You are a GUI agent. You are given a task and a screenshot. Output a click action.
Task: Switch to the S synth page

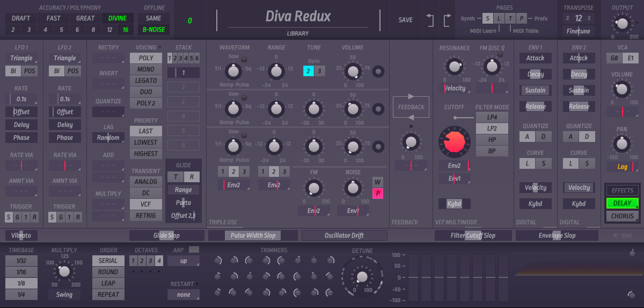pyautogui.click(x=488, y=18)
